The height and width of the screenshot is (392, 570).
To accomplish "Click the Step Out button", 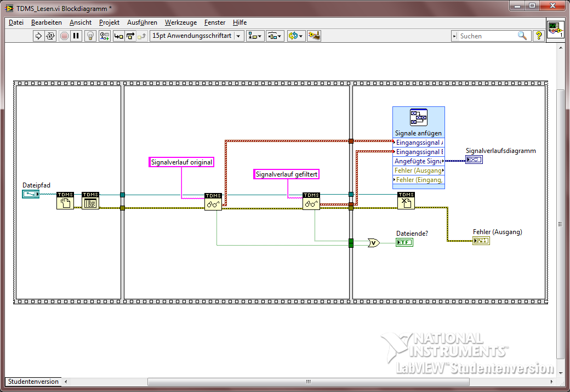I will [142, 36].
